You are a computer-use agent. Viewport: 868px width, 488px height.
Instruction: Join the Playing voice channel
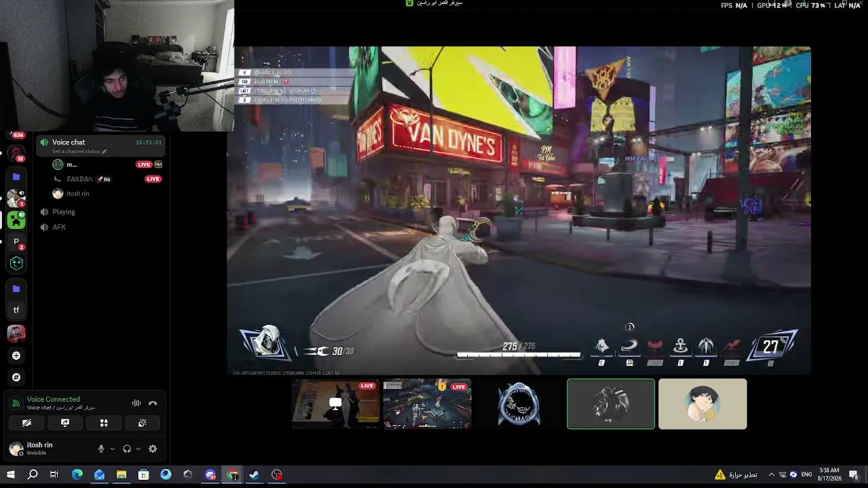click(x=100, y=211)
